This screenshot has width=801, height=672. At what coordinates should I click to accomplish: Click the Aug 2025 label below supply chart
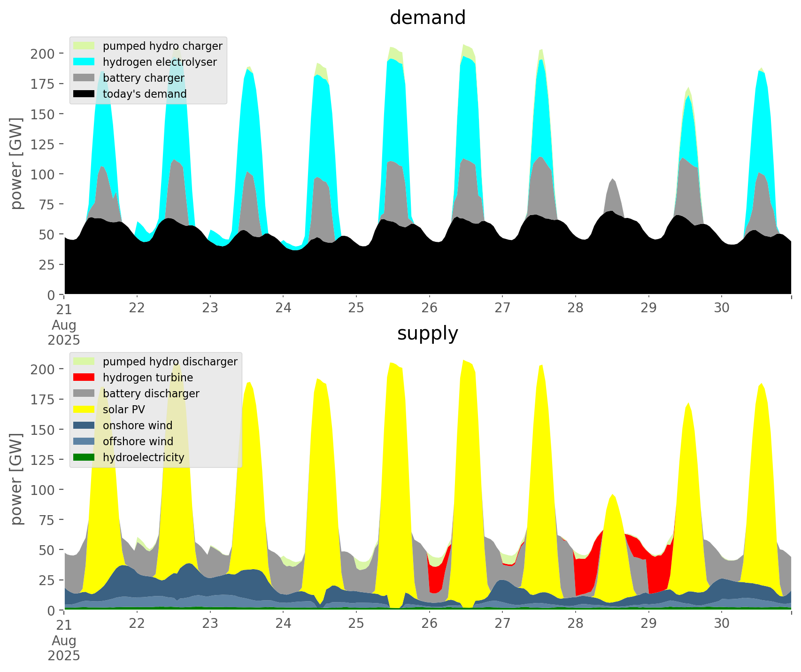64,648
